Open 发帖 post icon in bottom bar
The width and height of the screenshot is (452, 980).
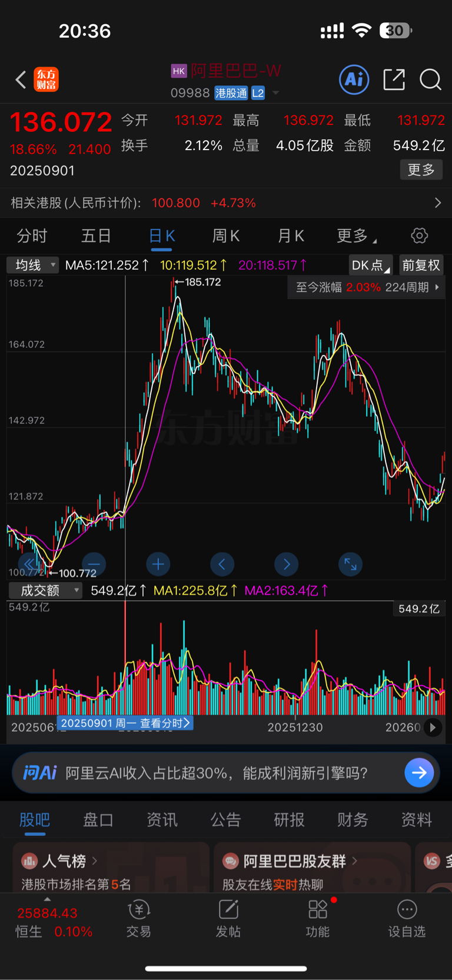(228, 909)
